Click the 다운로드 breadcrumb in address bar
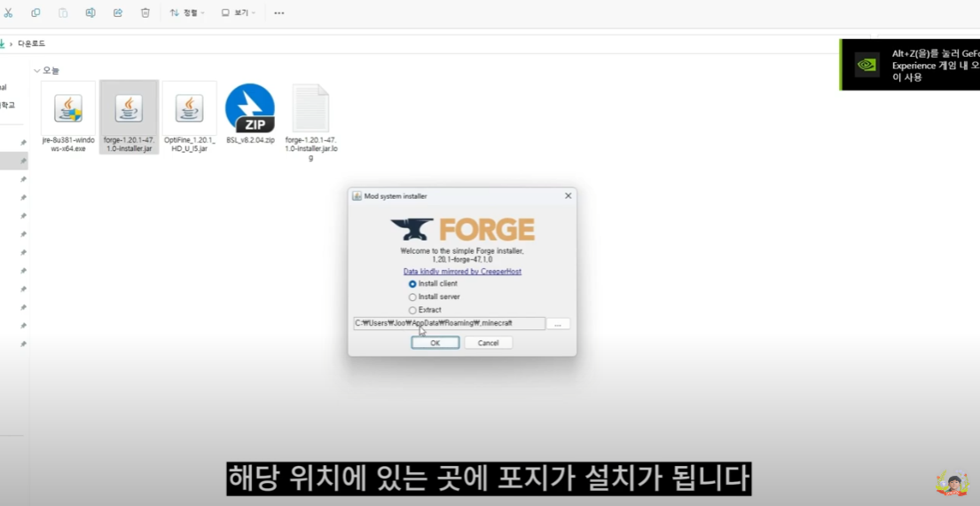 (x=31, y=43)
